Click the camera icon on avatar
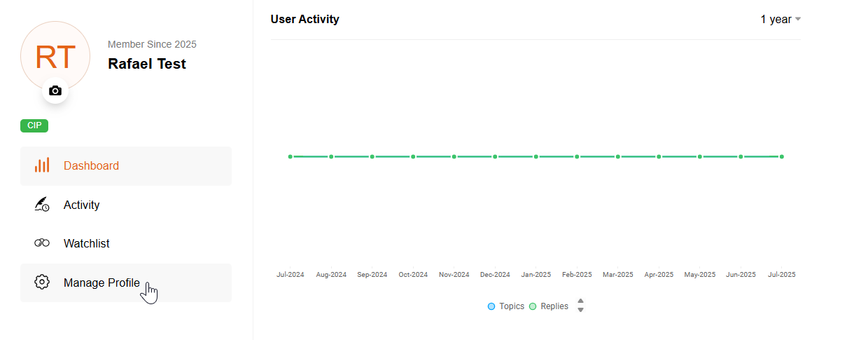Viewport: 868px width, 340px height. tap(55, 90)
